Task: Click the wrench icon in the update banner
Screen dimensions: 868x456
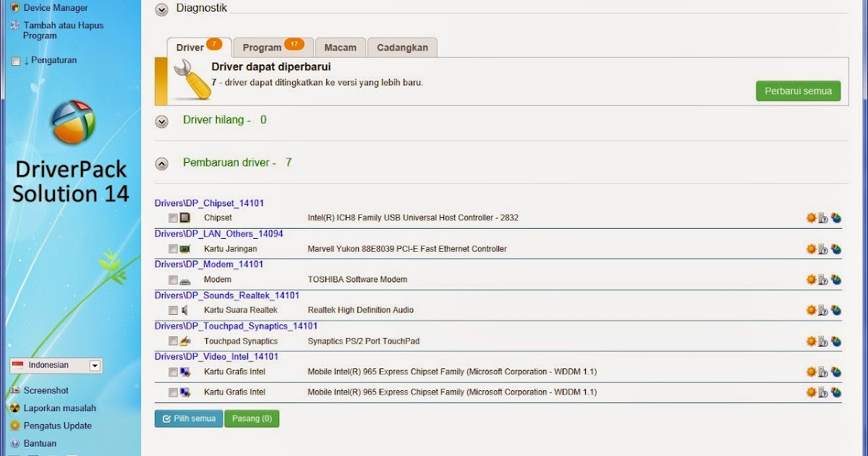Action: coord(191,80)
